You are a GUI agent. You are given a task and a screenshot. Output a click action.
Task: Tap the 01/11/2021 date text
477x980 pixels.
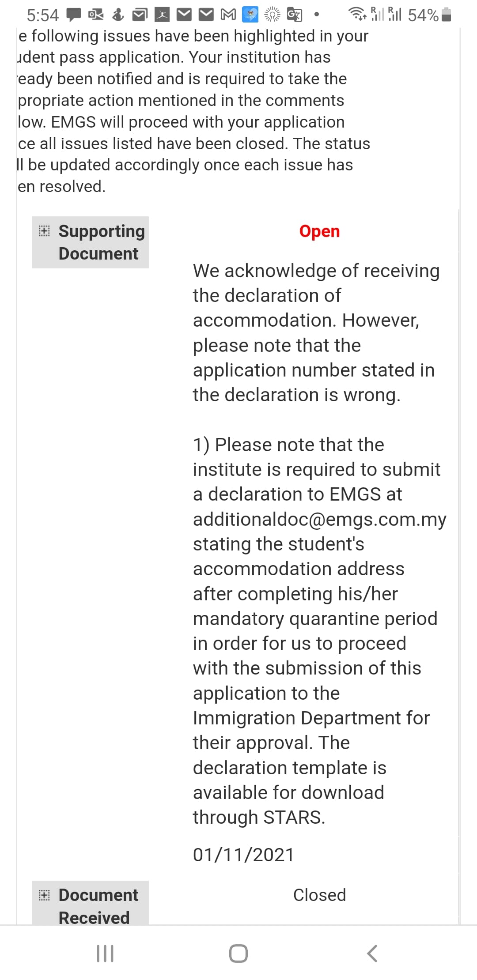click(x=243, y=855)
